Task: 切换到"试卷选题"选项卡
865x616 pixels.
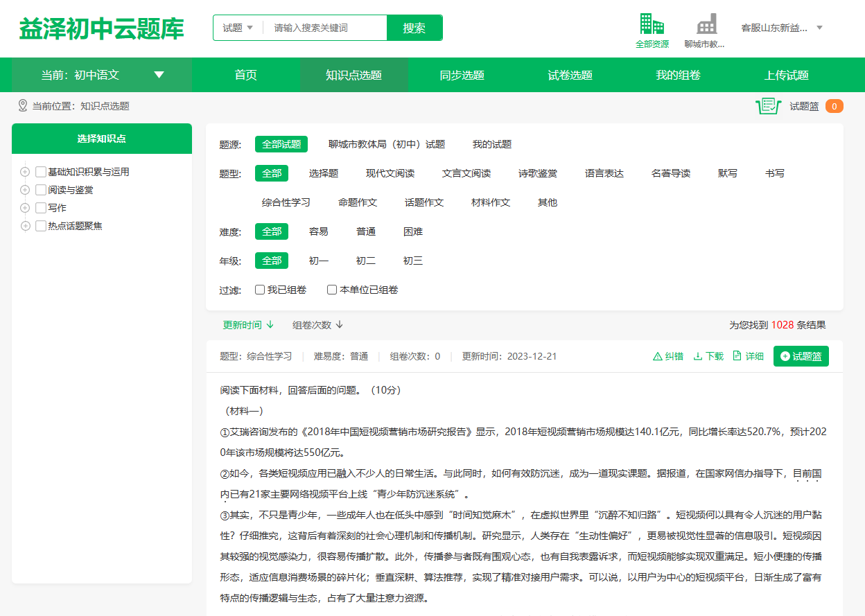Action: tap(570, 74)
